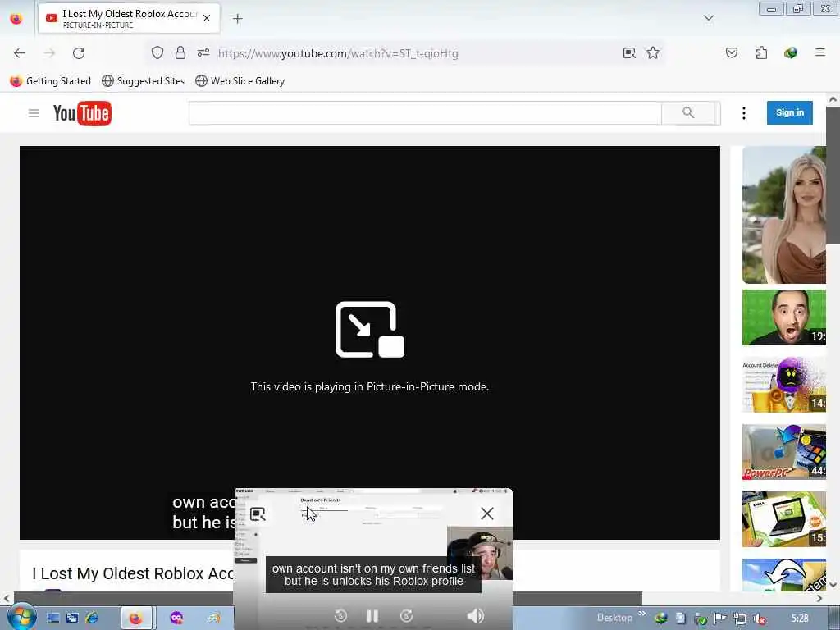Image resolution: width=840 pixels, height=630 pixels.
Task: Rewind PiP video five seconds
Action: coord(340,616)
